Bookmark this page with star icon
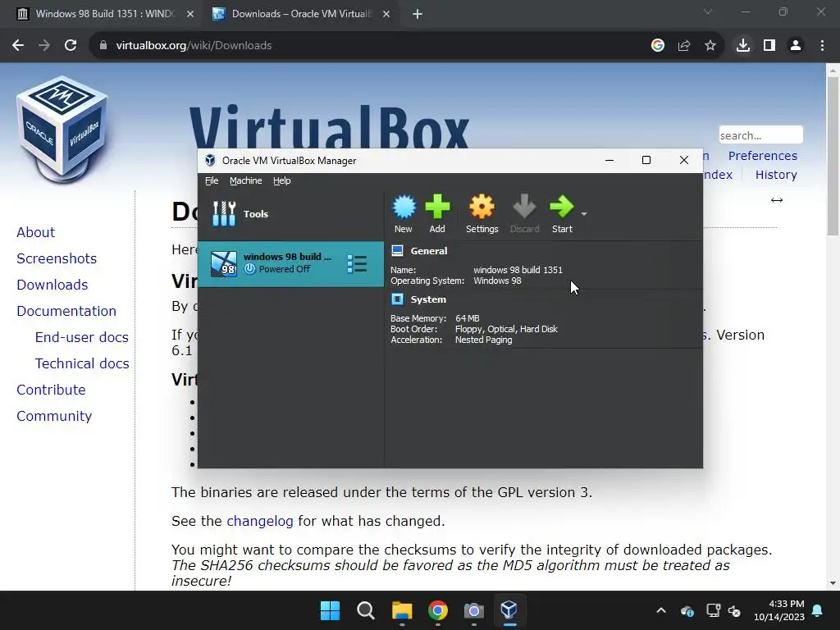The width and height of the screenshot is (840, 630). click(x=710, y=46)
